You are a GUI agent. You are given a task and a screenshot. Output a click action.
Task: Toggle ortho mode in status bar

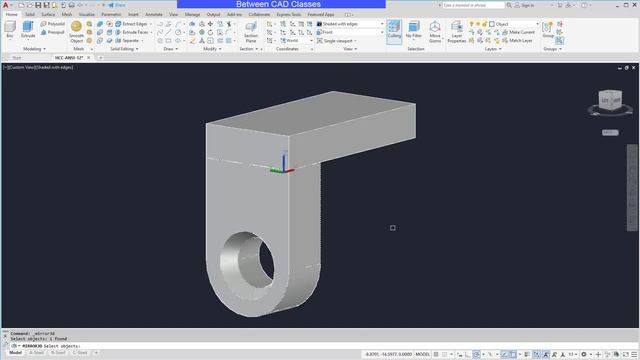[468, 354]
